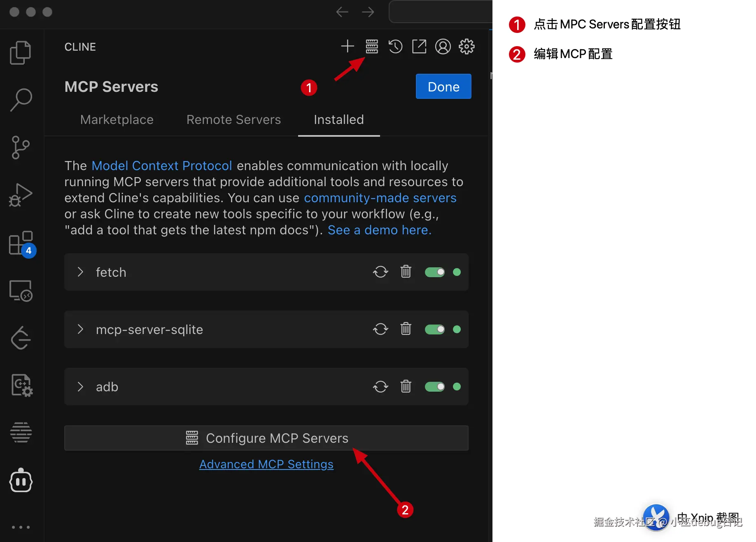Switch to the Remote Servers tab

(233, 119)
